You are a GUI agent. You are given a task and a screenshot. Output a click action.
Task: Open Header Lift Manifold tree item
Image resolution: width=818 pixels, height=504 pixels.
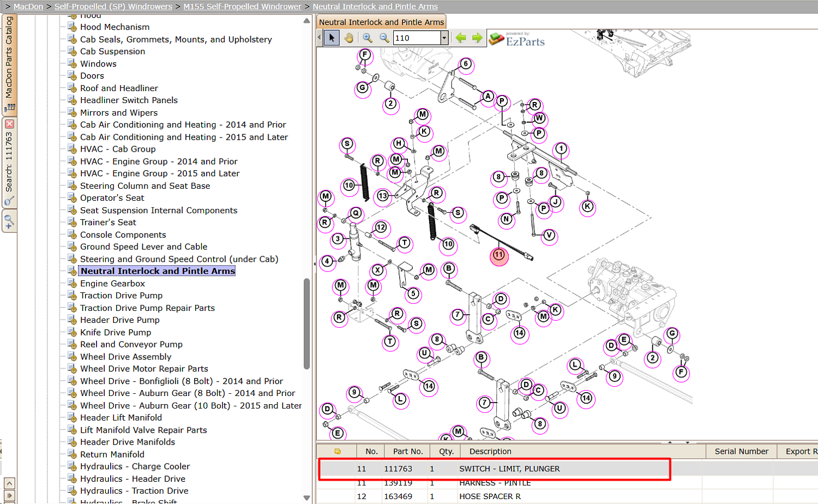(x=121, y=417)
